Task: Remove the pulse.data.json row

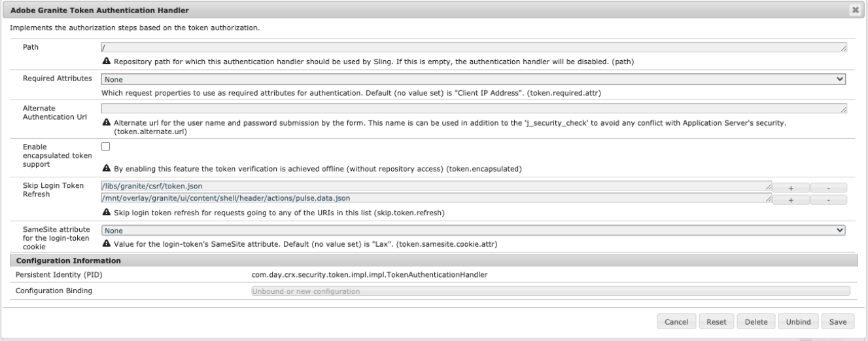Action: click(x=829, y=200)
